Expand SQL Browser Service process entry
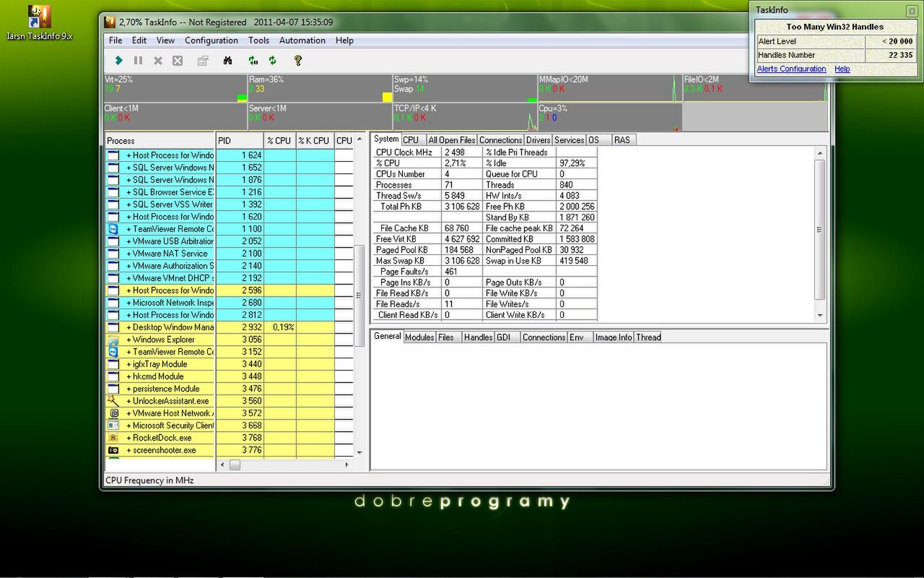The height and width of the screenshot is (578, 924). (x=129, y=192)
